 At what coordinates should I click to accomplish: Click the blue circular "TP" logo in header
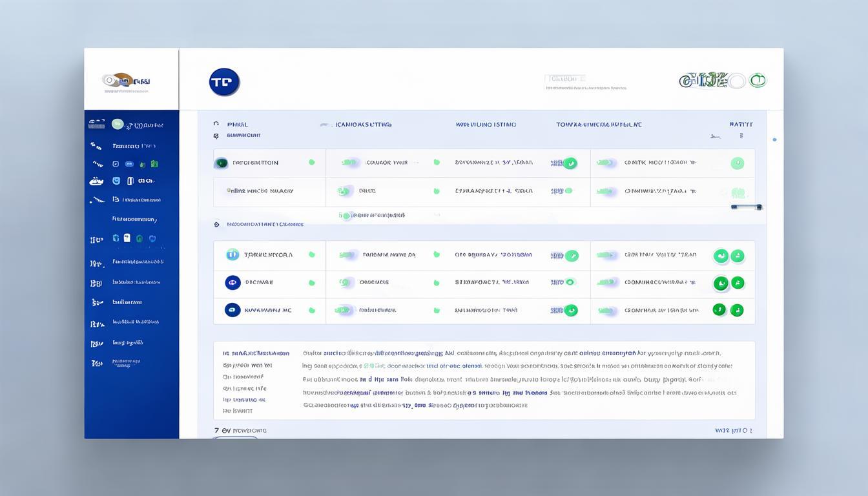tap(224, 82)
